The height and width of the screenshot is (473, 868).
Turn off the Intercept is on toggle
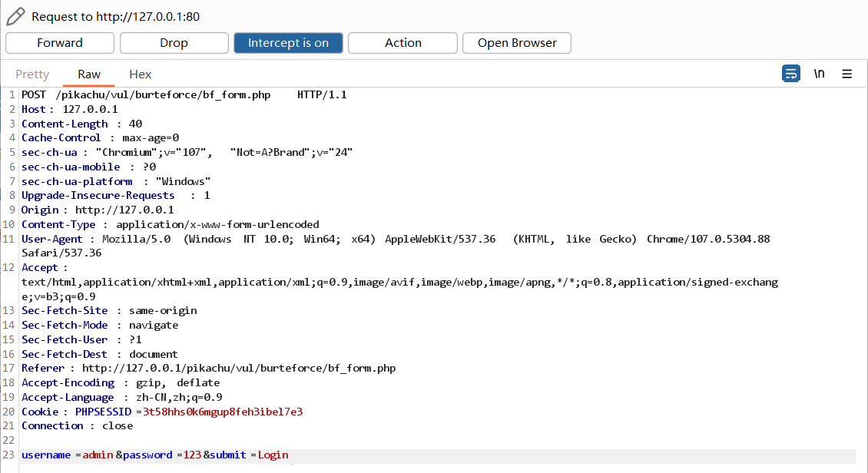pyautogui.click(x=288, y=43)
